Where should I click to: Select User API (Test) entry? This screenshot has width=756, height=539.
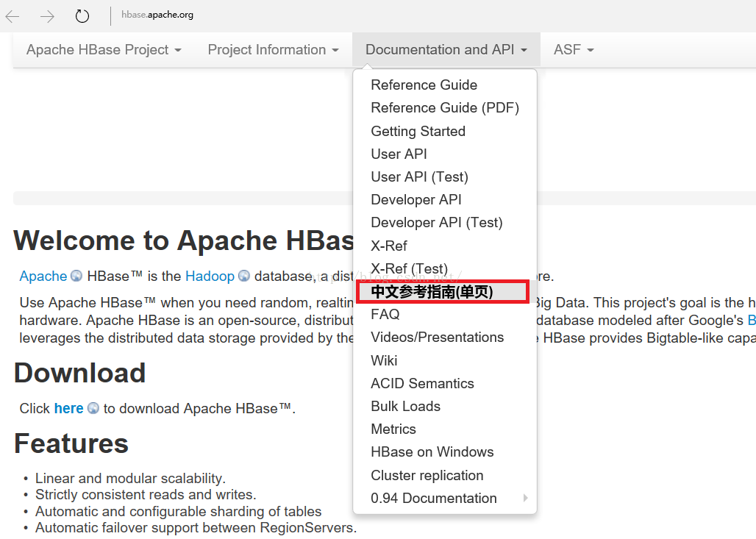419,177
